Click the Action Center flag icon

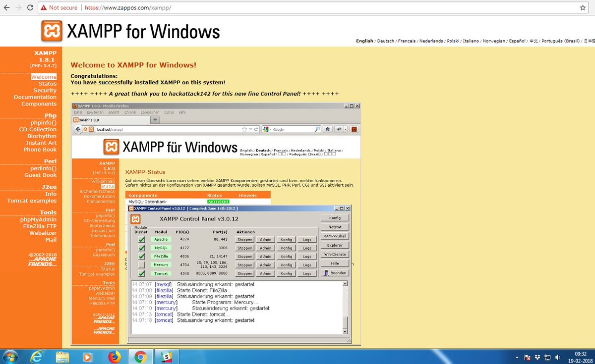click(x=528, y=357)
